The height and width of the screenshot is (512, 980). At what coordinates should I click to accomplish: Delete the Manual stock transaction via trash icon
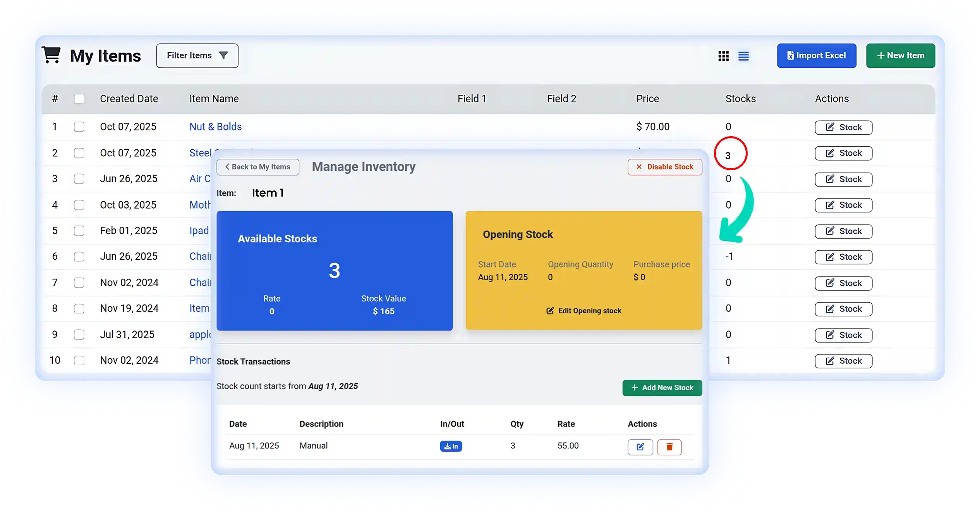click(x=669, y=447)
